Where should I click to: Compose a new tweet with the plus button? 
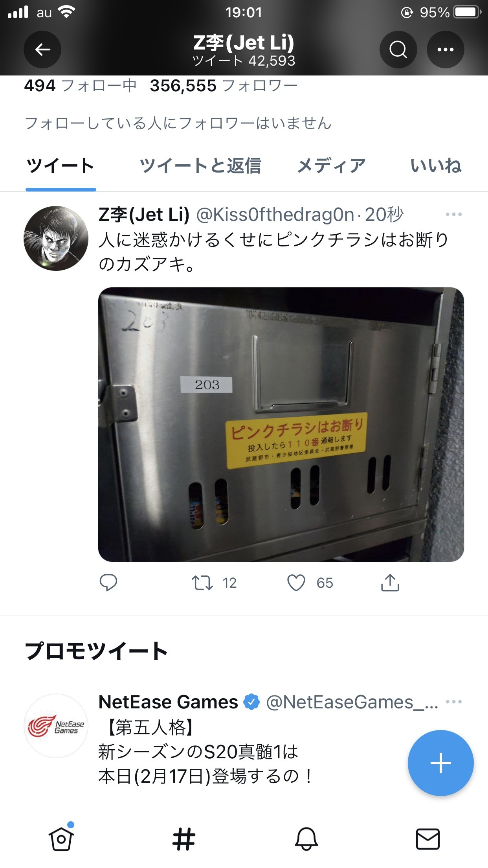[440, 763]
